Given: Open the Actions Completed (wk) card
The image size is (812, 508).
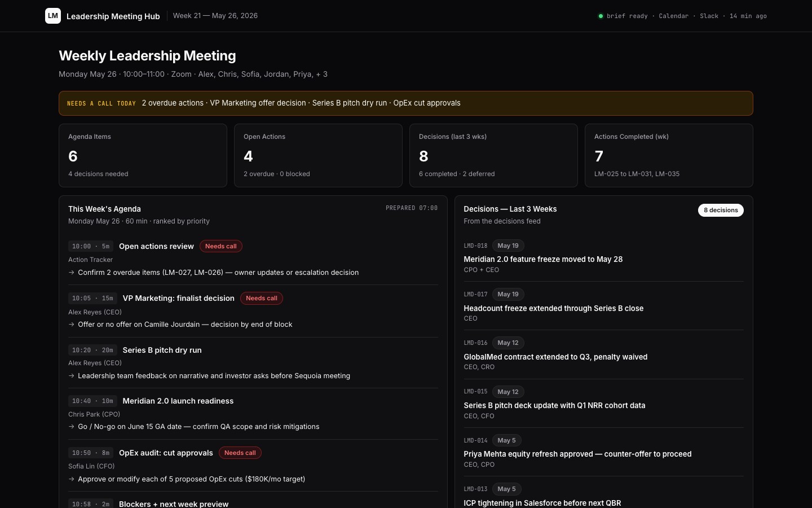Looking at the screenshot, I should point(669,155).
